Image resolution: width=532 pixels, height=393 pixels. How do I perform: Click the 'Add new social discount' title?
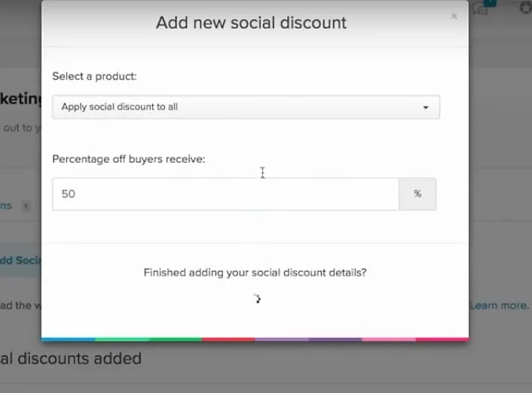(x=251, y=23)
